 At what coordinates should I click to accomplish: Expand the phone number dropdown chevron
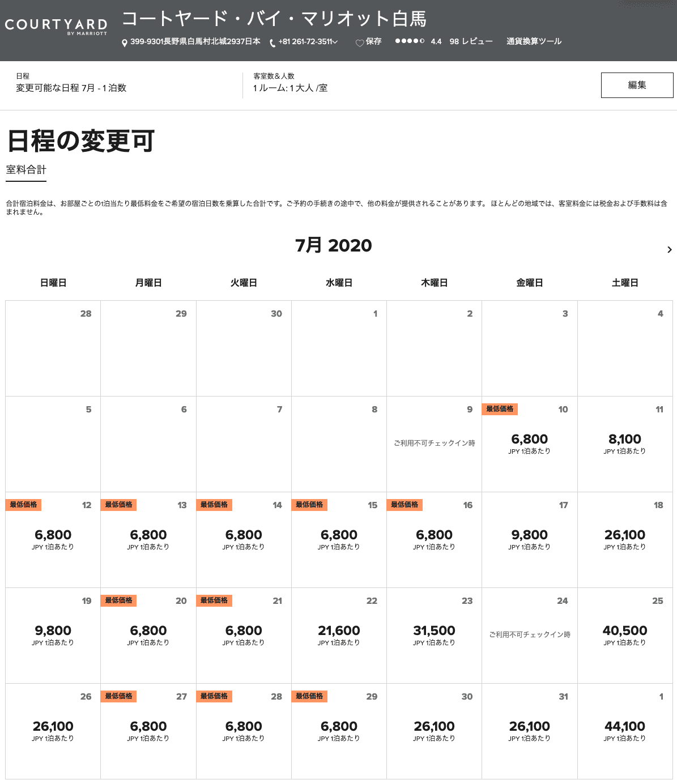click(335, 42)
